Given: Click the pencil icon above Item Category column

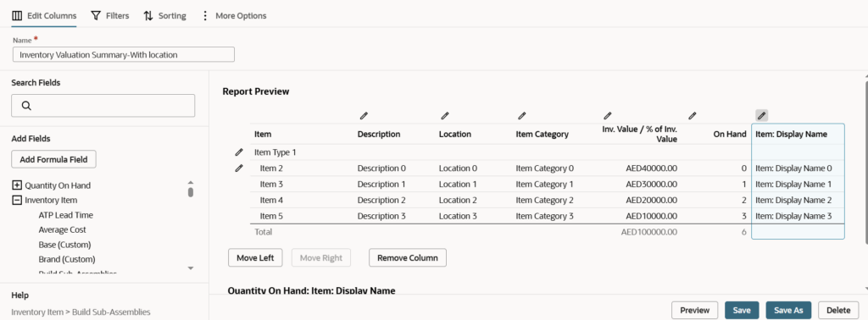Looking at the screenshot, I should pos(521,115).
